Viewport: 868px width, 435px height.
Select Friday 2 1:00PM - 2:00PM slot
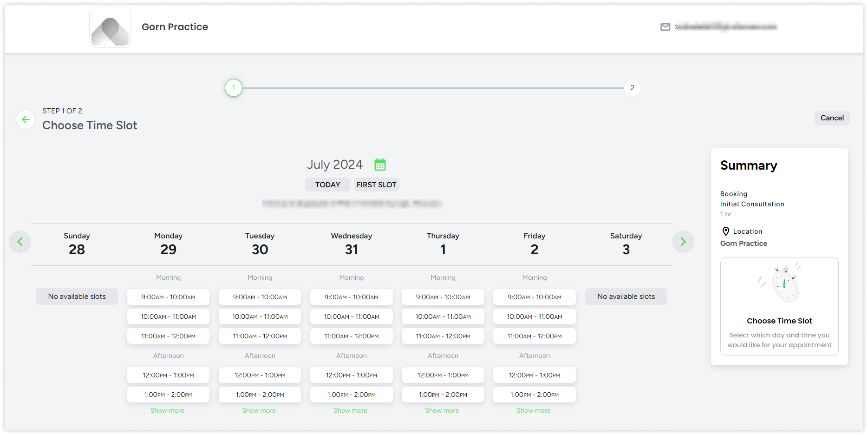(x=535, y=395)
